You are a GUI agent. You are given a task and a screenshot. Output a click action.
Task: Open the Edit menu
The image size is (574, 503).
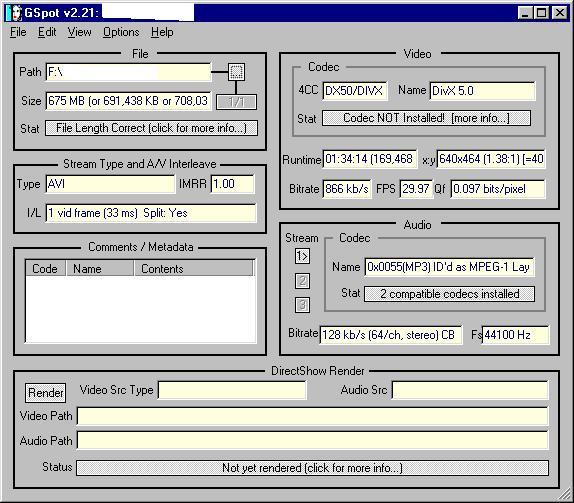pos(47,32)
